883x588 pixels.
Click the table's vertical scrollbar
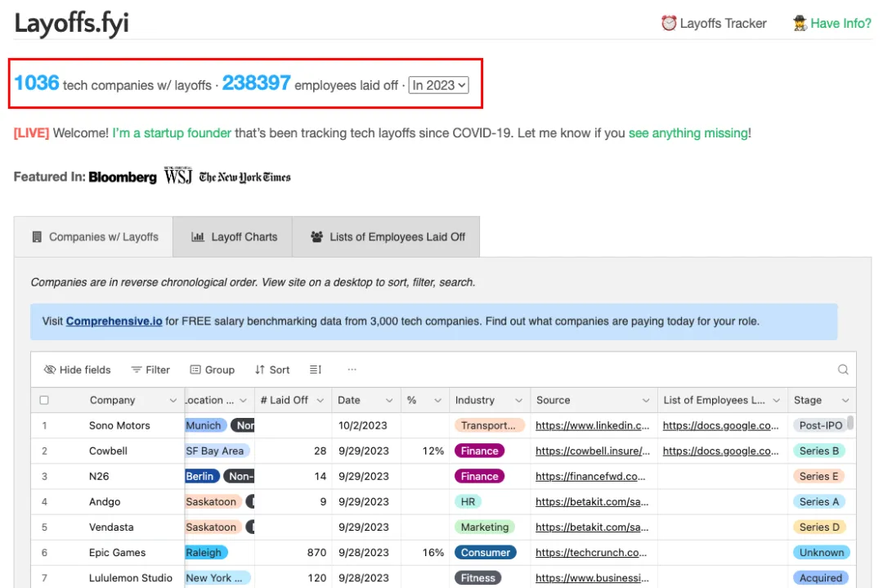[851, 424]
